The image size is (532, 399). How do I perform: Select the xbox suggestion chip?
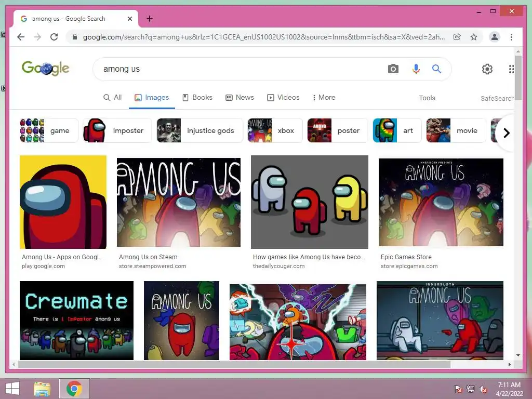coord(275,130)
